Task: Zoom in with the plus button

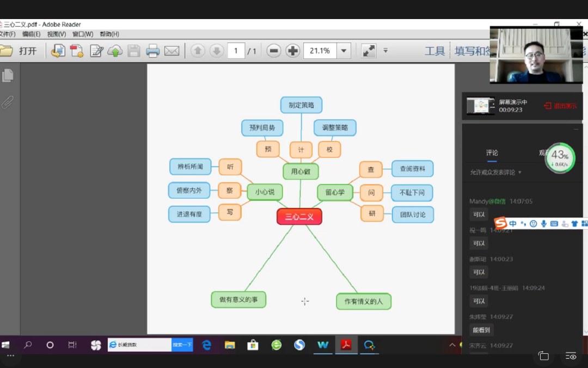Action: (293, 51)
